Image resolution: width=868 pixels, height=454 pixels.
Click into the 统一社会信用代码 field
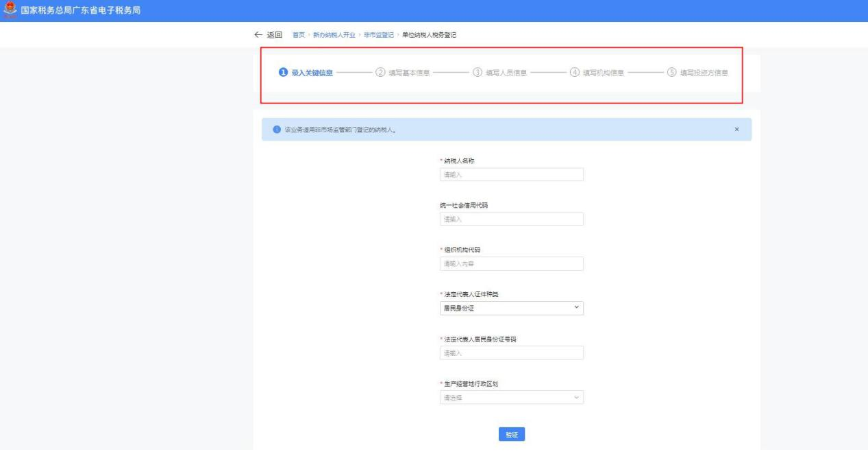pyautogui.click(x=510, y=219)
